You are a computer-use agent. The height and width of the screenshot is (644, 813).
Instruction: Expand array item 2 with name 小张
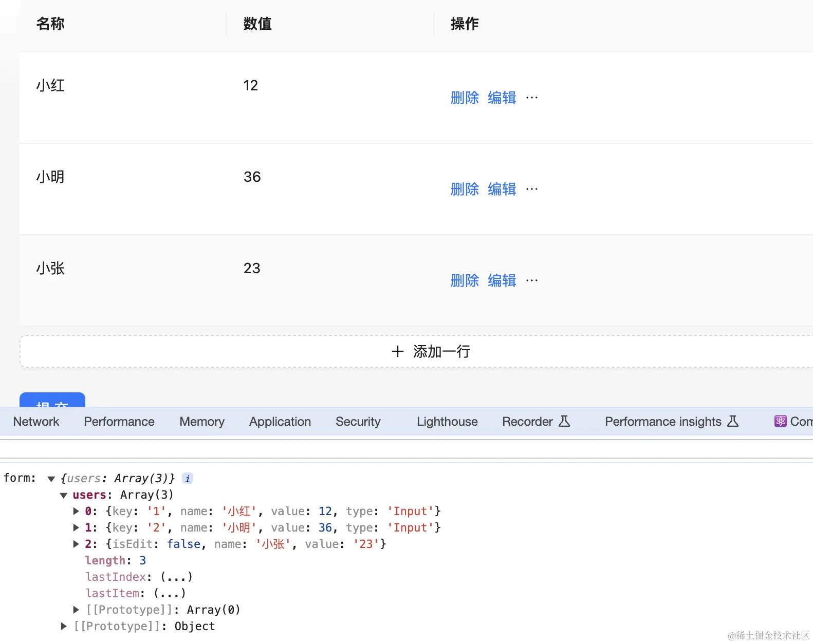click(76, 544)
